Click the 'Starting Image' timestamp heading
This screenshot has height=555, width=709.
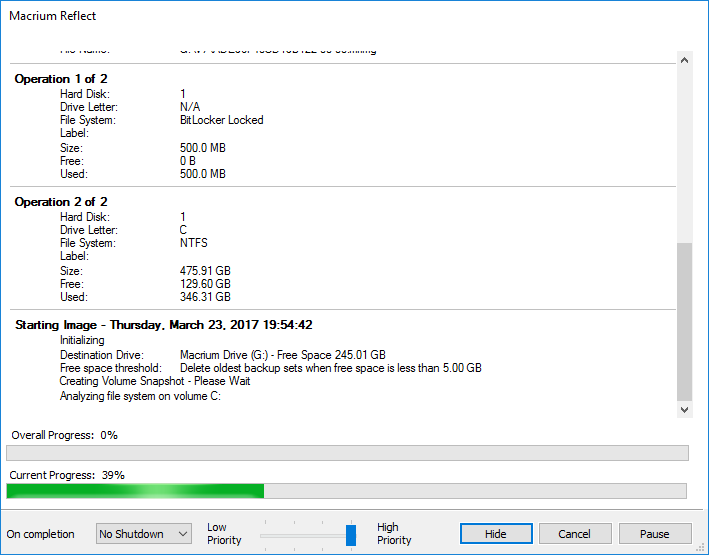point(164,325)
